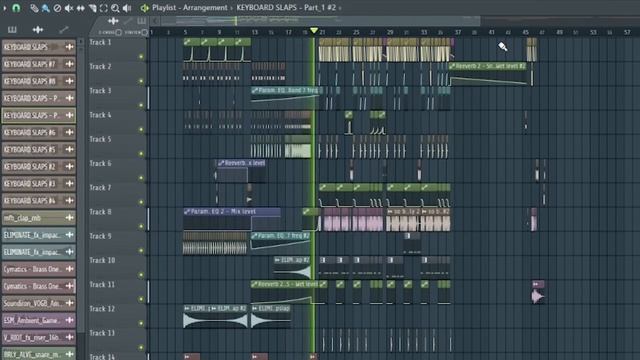Click waveform icon on KEYBOARD SLAPS #3 clip
This screenshot has width=640, height=360.
69,184
